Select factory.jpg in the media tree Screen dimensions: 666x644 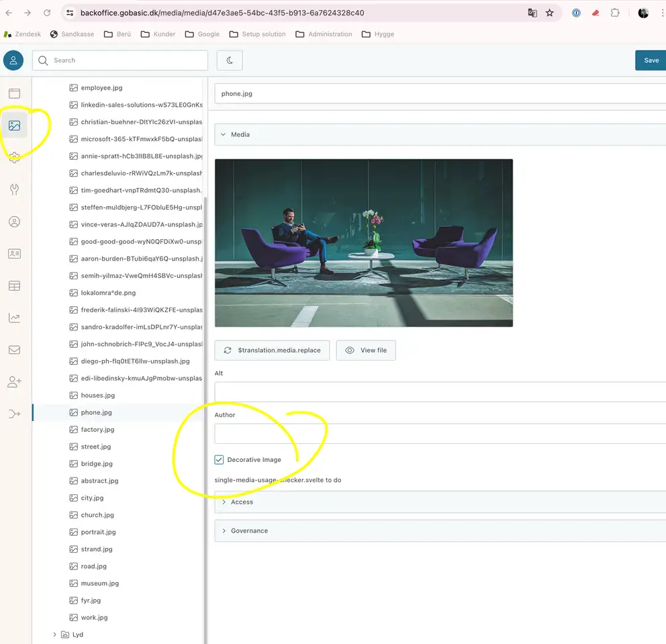97,430
